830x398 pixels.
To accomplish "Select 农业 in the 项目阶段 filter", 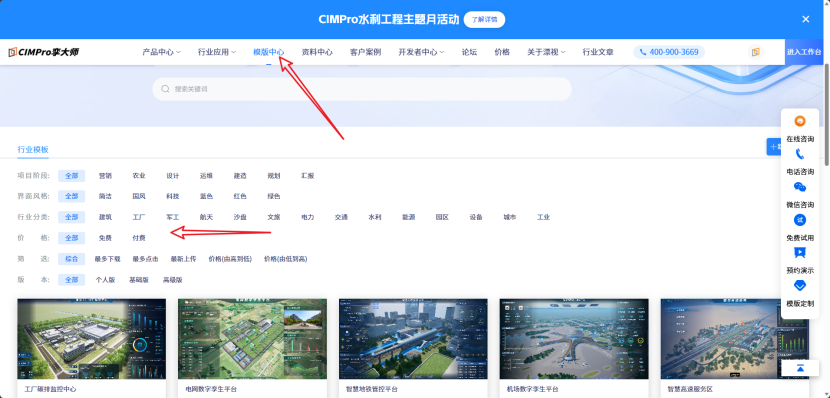I will [139, 176].
